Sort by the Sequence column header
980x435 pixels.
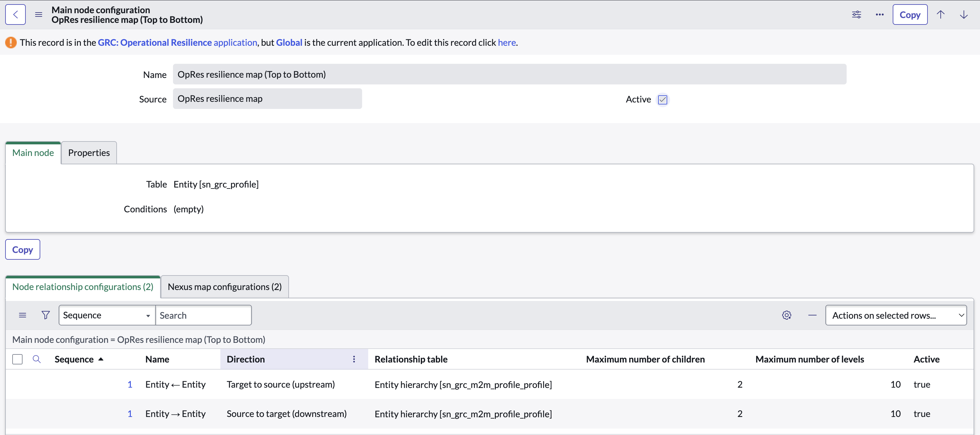coord(74,359)
